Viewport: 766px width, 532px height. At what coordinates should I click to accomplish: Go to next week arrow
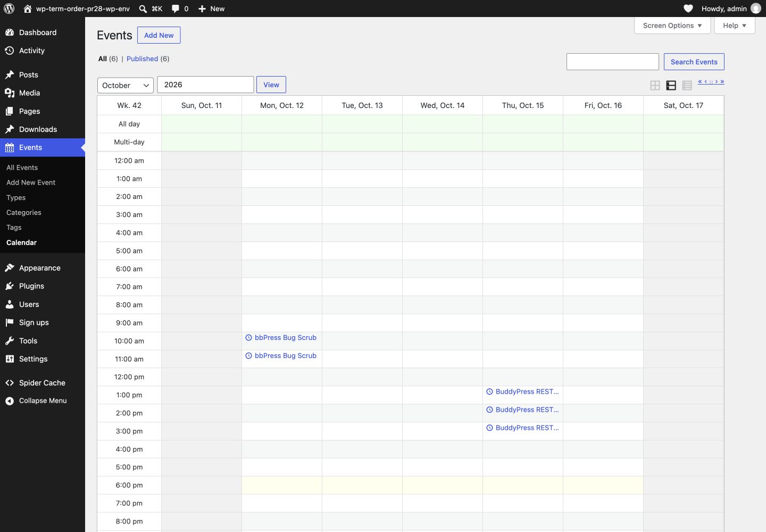pos(717,81)
